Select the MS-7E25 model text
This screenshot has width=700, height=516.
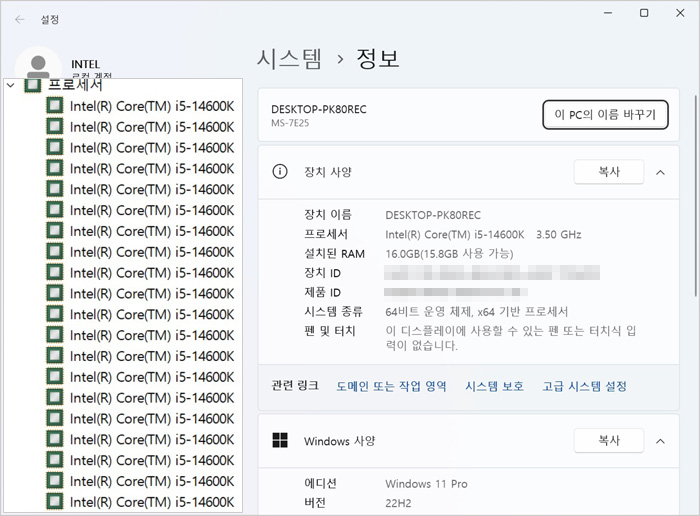click(x=290, y=123)
